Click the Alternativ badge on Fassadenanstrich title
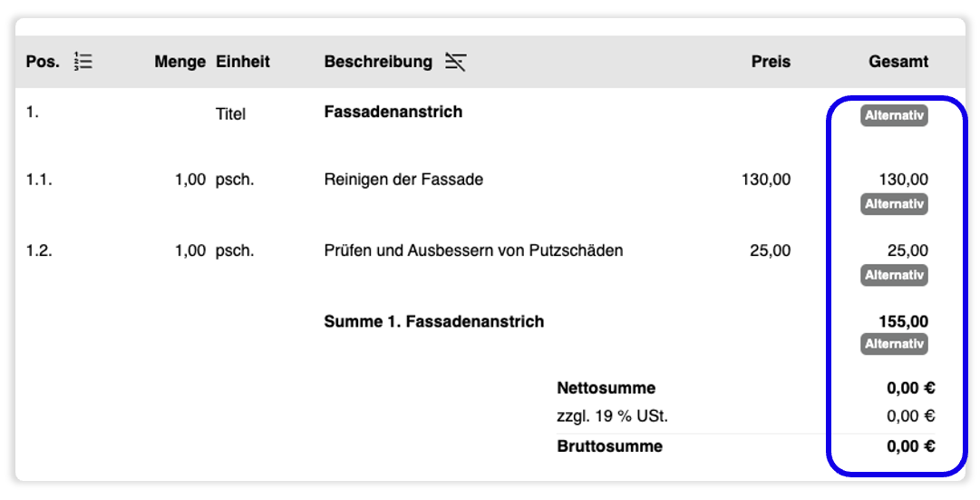The width and height of the screenshot is (980, 500). (x=894, y=116)
